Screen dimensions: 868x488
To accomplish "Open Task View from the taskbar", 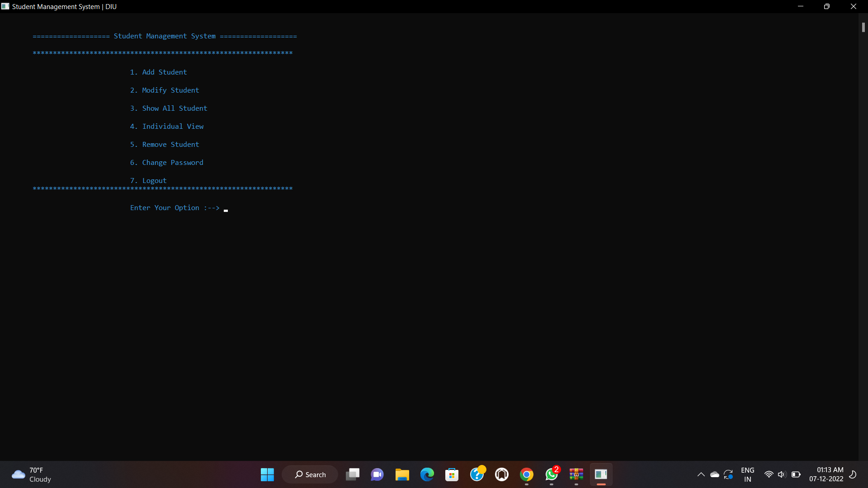I will coord(353,474).
